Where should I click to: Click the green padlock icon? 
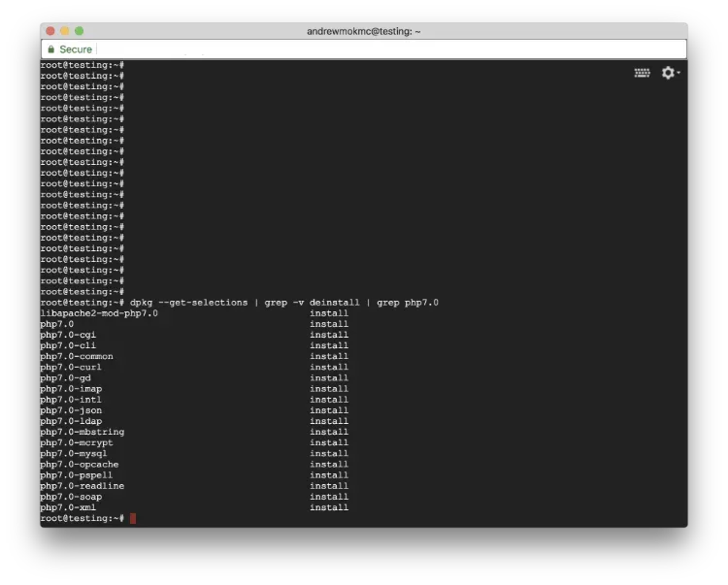50,49
